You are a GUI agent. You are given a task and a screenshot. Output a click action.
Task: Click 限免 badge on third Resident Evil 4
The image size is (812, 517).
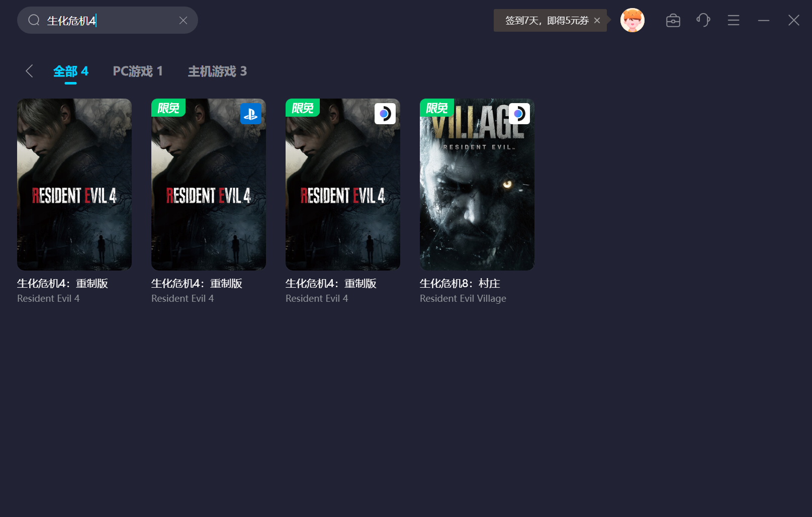(x=303, y=108)
